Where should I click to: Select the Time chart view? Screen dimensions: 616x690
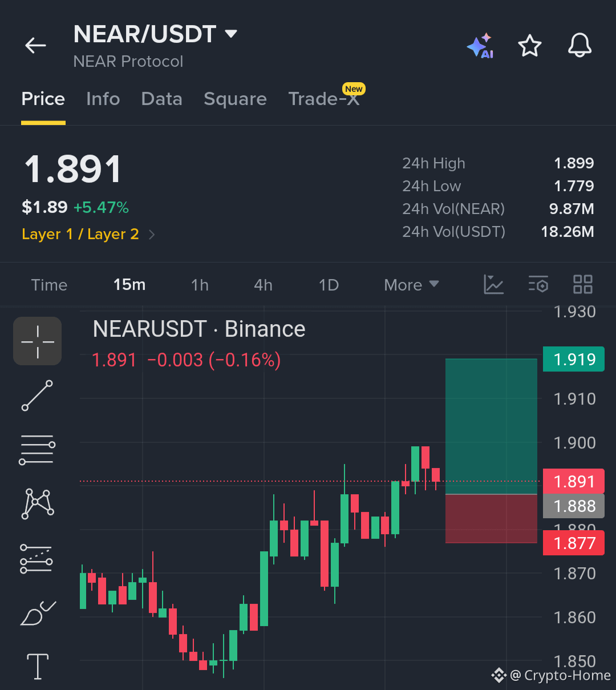coord(49,285)
